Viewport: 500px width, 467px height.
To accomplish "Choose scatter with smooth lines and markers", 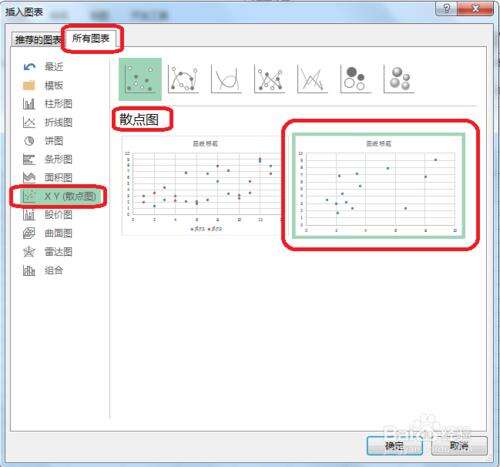I will coord(183,79).
